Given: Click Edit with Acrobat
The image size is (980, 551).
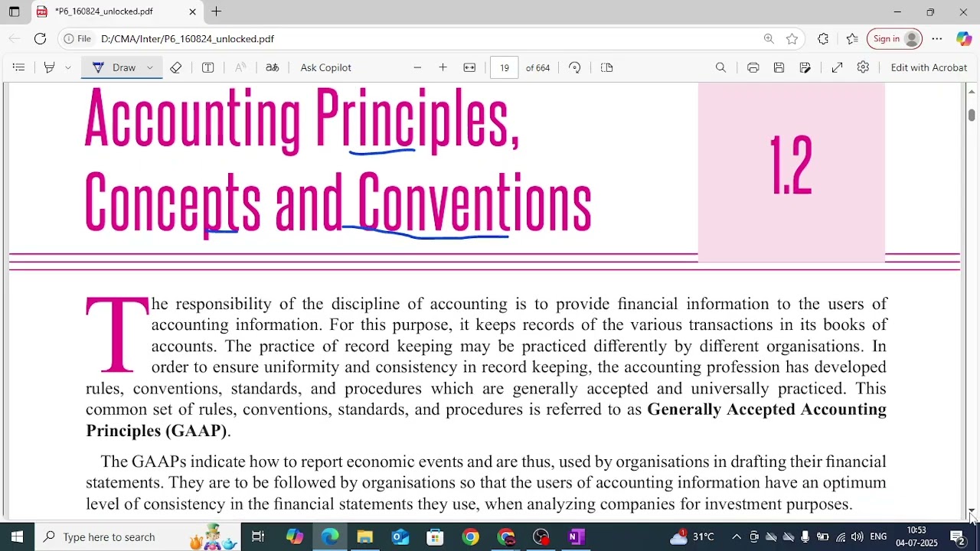Looking at the screenshot, I should 929,67.
